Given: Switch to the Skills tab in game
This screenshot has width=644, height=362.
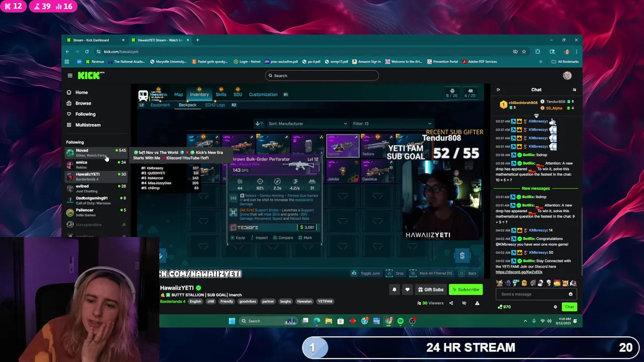Looking at the screenshot, I should pyautogui.click(x=221, y=95).
